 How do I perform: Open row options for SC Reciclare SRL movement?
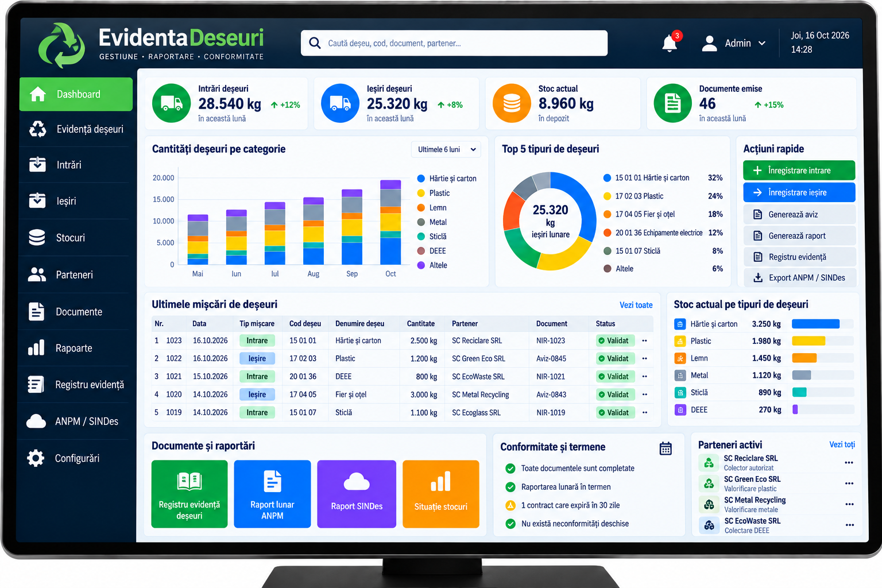pos(644,341)
